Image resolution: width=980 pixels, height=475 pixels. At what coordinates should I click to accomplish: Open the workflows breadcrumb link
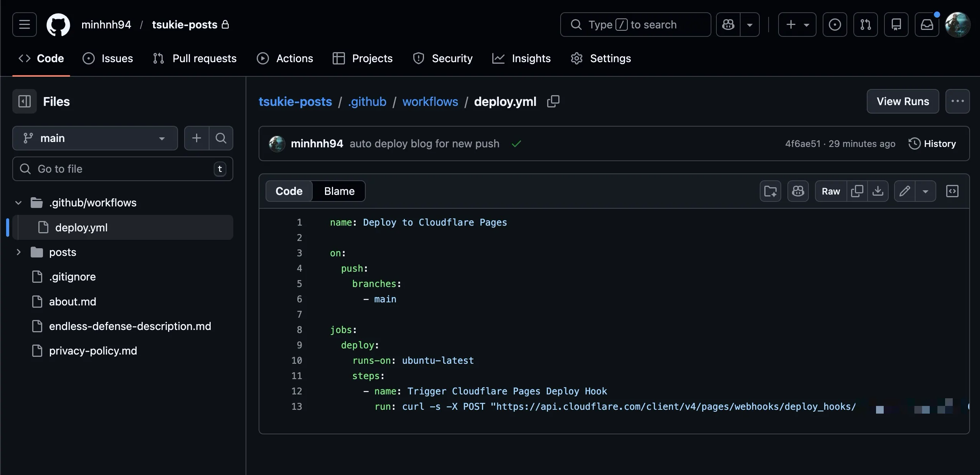click(x=430, y=101)
